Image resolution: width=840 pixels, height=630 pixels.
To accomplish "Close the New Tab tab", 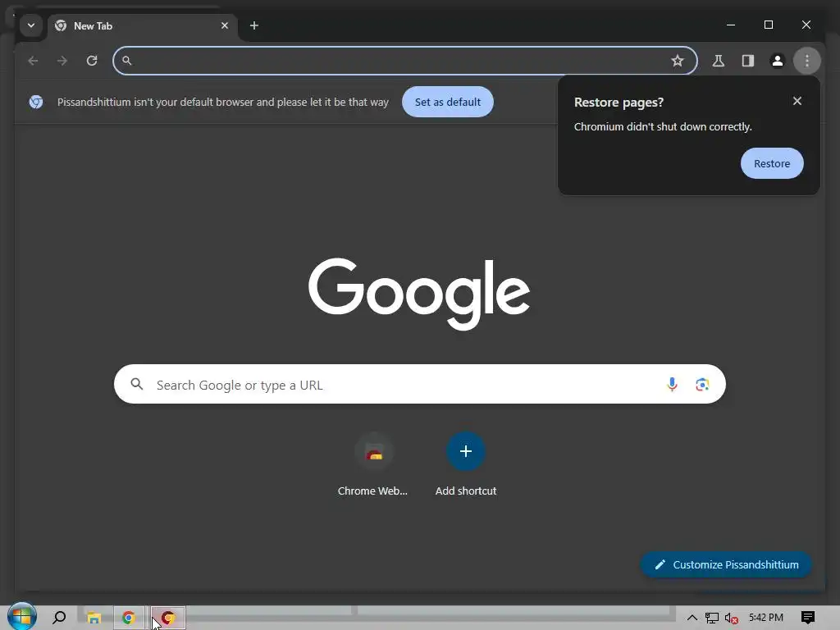I will pyautogui.click(x=225, y=25).
